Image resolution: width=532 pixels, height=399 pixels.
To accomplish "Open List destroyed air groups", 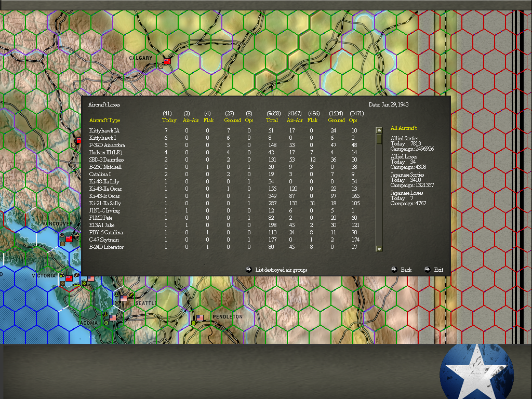I will (x=281, y=270).
